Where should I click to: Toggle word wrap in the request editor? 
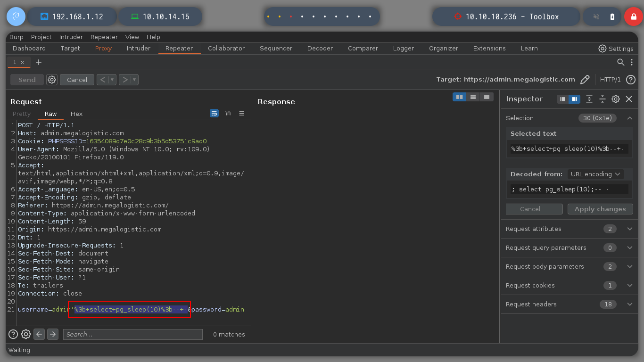tap(215, 114)
